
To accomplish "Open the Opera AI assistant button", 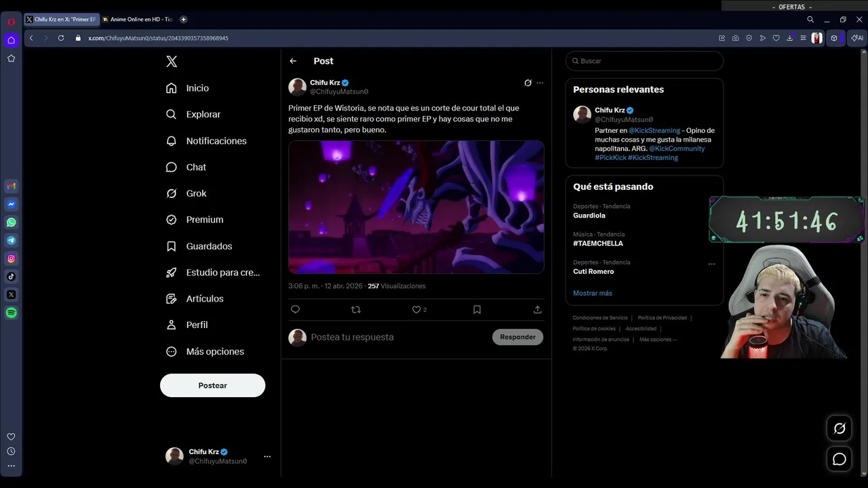I will (x=858, y=38).
